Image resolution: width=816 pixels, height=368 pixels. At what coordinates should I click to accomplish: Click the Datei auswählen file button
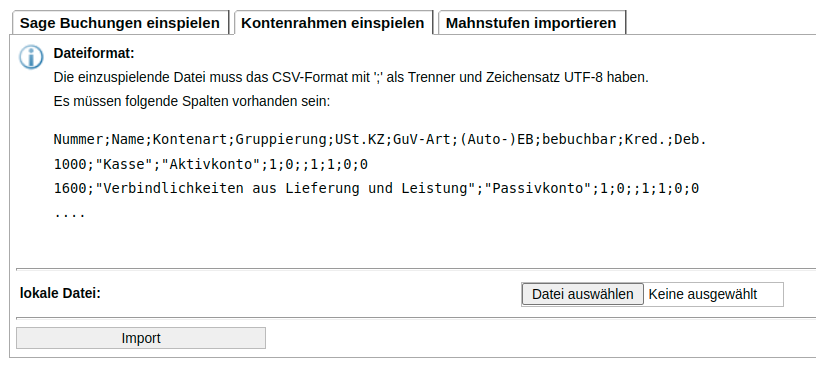click(582, 294)
